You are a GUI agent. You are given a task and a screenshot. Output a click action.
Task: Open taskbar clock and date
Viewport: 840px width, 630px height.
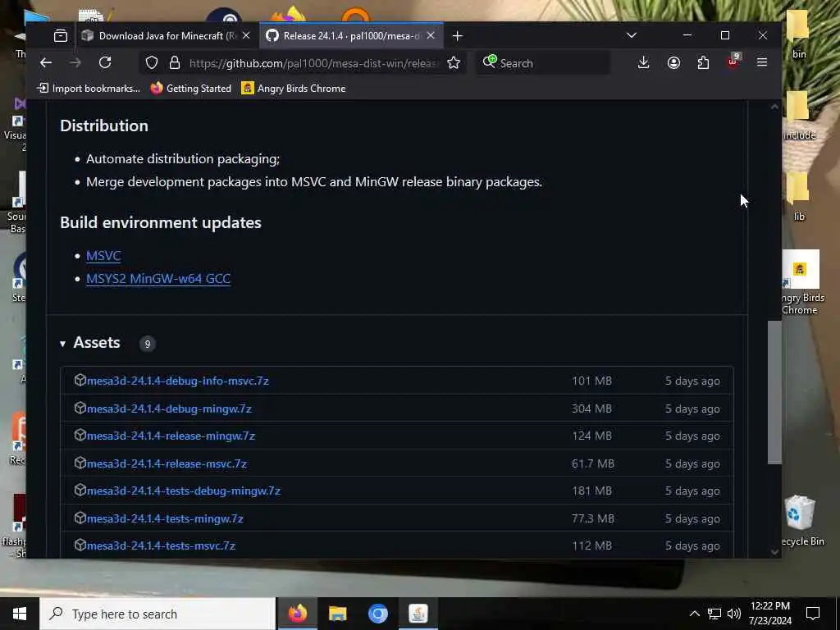pyautogui.click(x=770, y=614)
